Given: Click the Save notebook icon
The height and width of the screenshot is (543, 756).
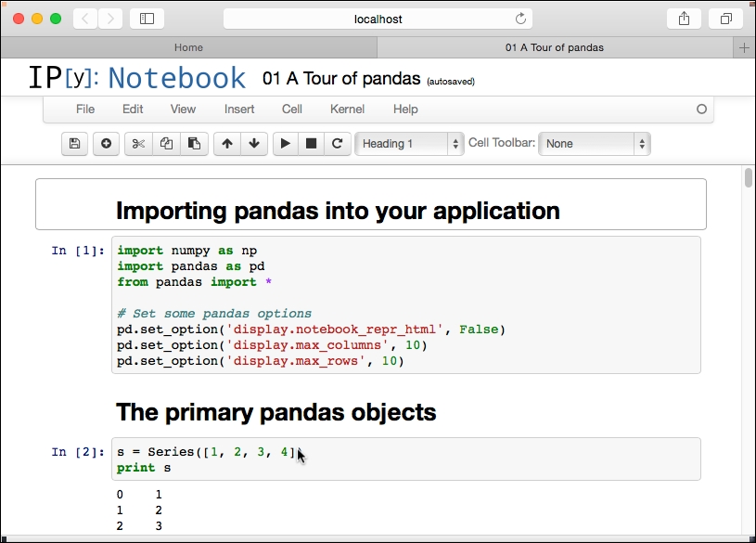Looking at the screenshot, I should 75,143.
